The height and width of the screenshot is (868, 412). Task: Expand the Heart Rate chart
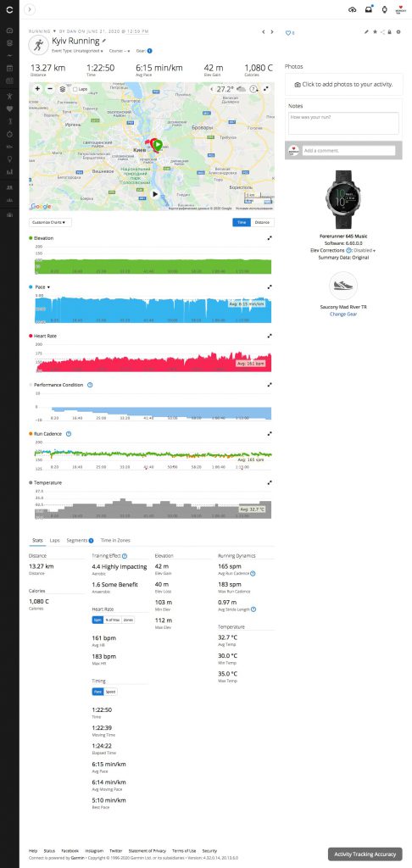point(270,336)
